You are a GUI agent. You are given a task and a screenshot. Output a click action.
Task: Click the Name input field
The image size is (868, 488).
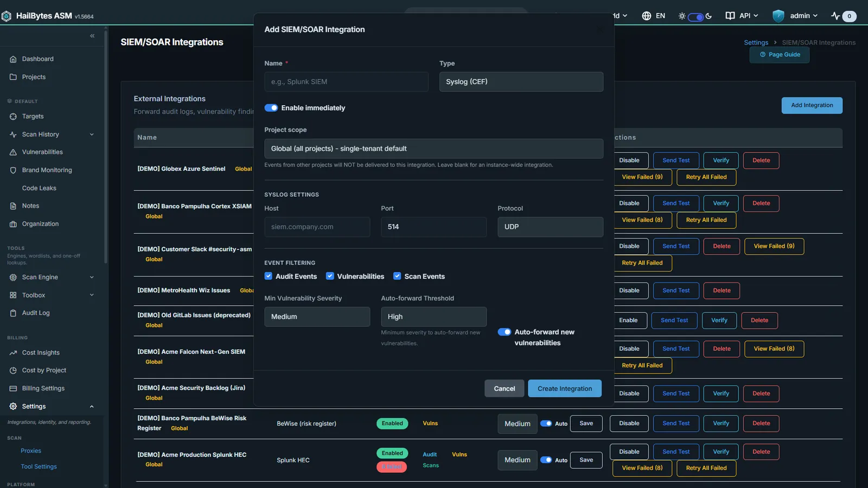tap(346, 82)
